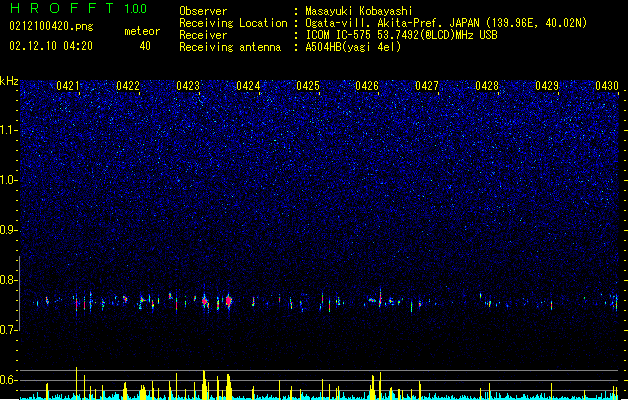This screenshot has height=400, width=629.
Task: Click the 'Receiving Location' label
Action: 233,23
